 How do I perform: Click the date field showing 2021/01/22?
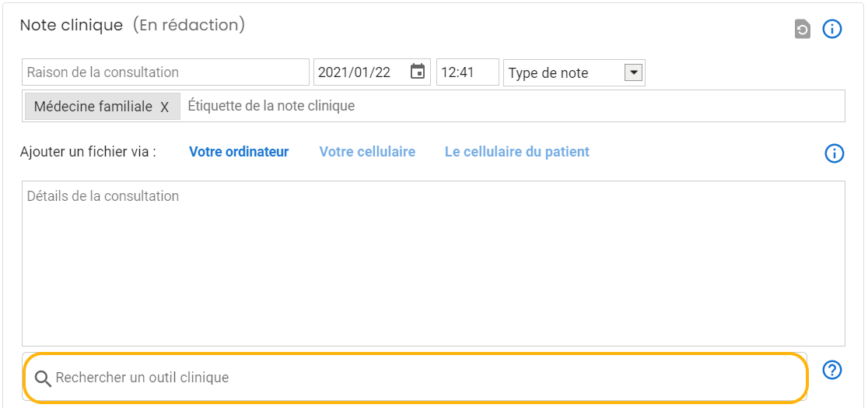click(361, 72)
